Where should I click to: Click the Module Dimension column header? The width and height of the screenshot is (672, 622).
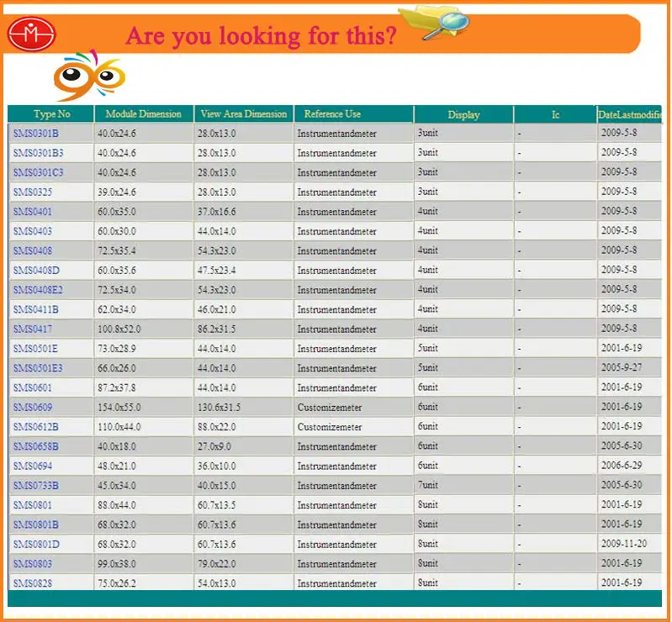(143, 114)
